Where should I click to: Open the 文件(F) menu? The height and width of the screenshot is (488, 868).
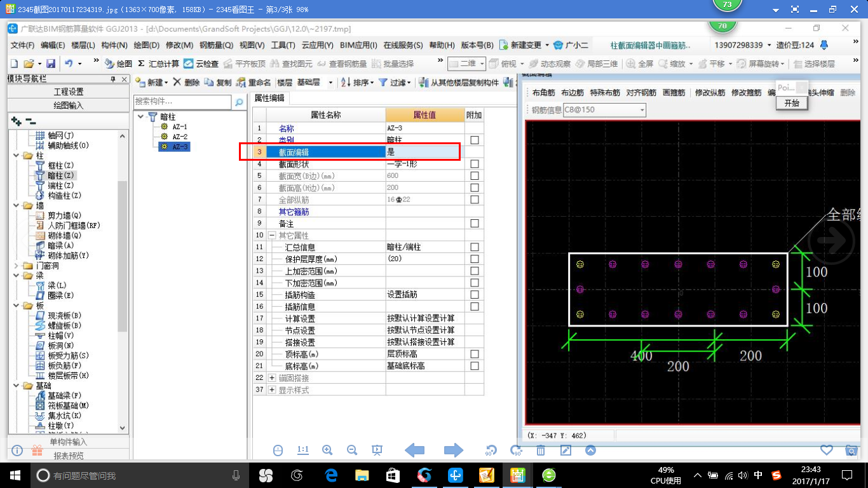pyautogui.click(x=22, y=45)
